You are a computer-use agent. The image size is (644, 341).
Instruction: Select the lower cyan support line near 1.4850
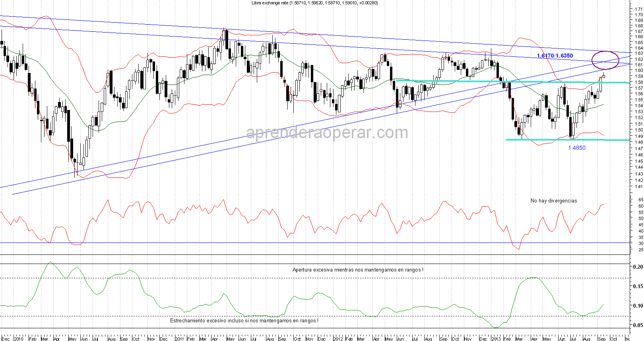557,140
